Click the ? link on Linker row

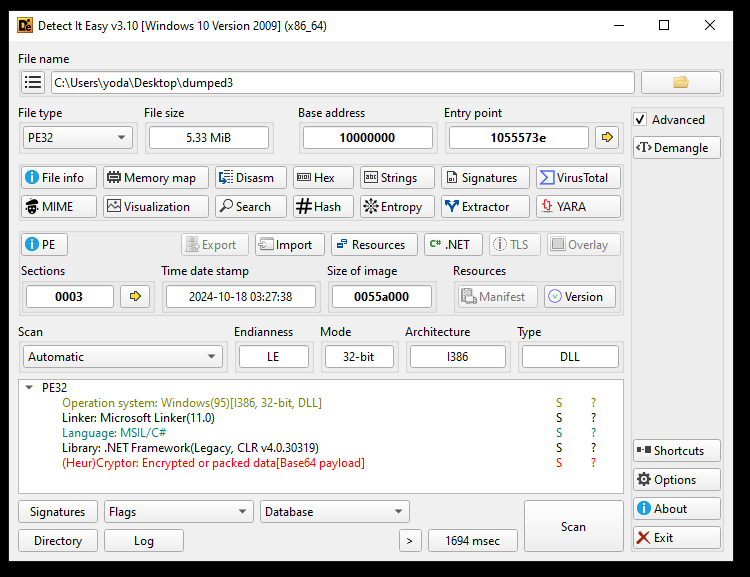[x=593, y=418]
